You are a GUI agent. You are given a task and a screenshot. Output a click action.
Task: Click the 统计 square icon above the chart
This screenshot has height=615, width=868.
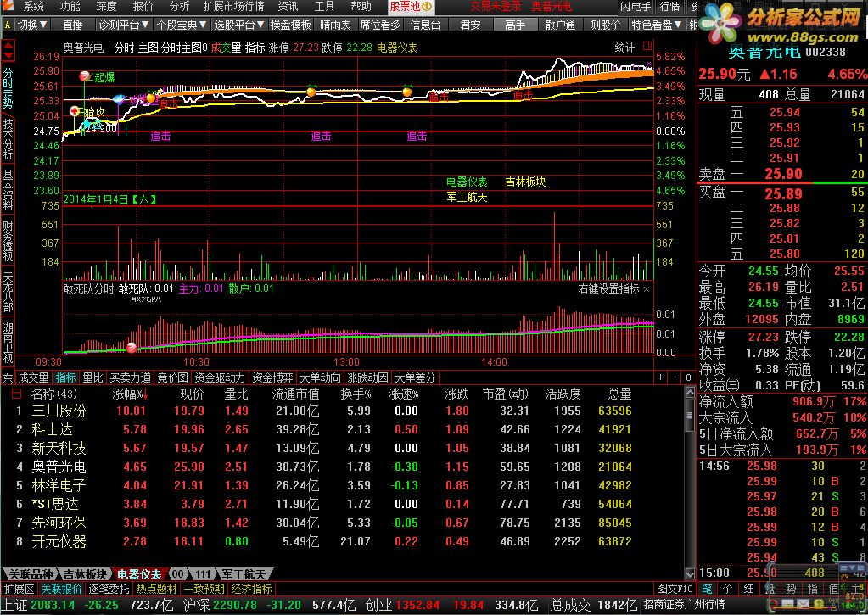click(647, 47)
